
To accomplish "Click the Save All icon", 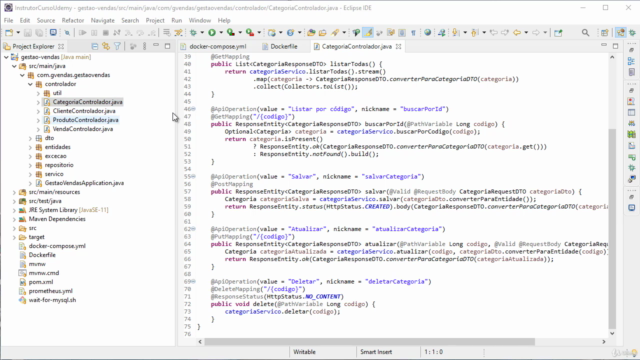I will click(x=39, y=33).
